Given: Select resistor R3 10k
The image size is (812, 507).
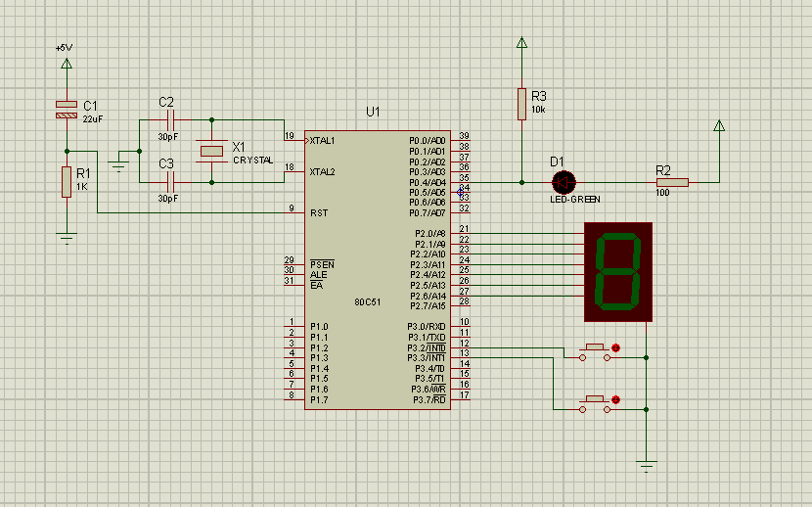Looking at the screenshot, I should tap(522, 104).
